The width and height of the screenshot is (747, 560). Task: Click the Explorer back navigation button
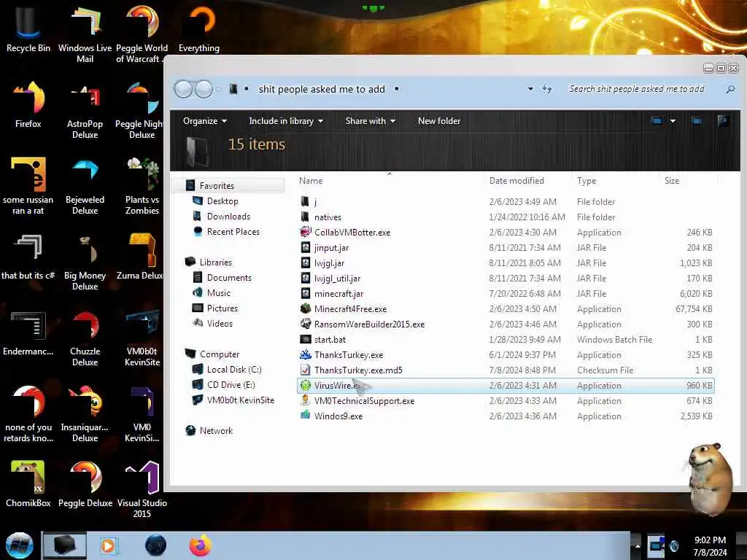coord(183,89)
